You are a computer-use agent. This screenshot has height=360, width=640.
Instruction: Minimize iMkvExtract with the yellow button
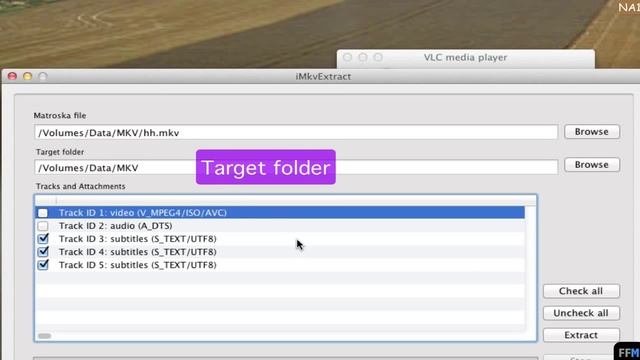27,76
